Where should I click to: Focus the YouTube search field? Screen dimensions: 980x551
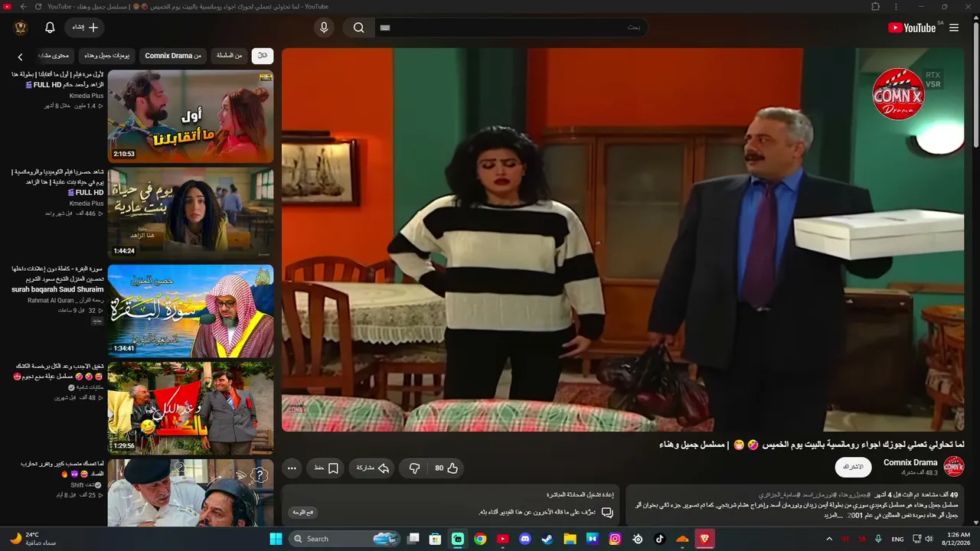point(511,28)
